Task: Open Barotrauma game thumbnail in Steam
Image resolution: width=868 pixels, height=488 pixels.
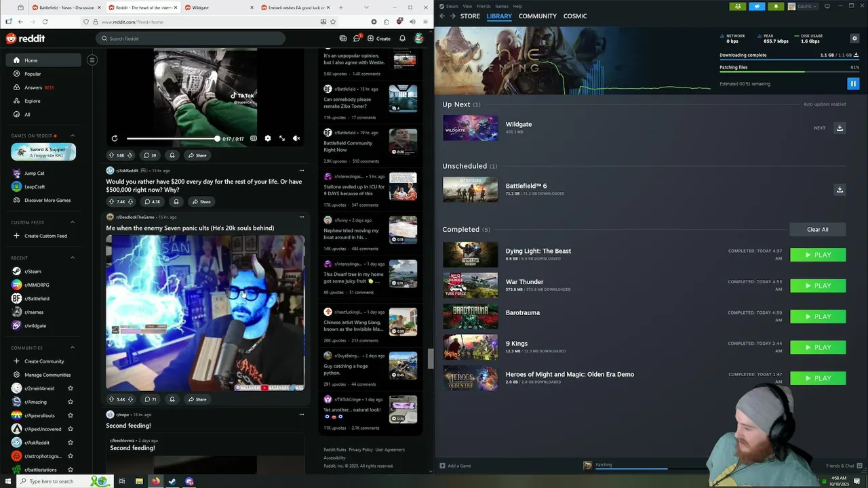Action: (x=470, y=317)
